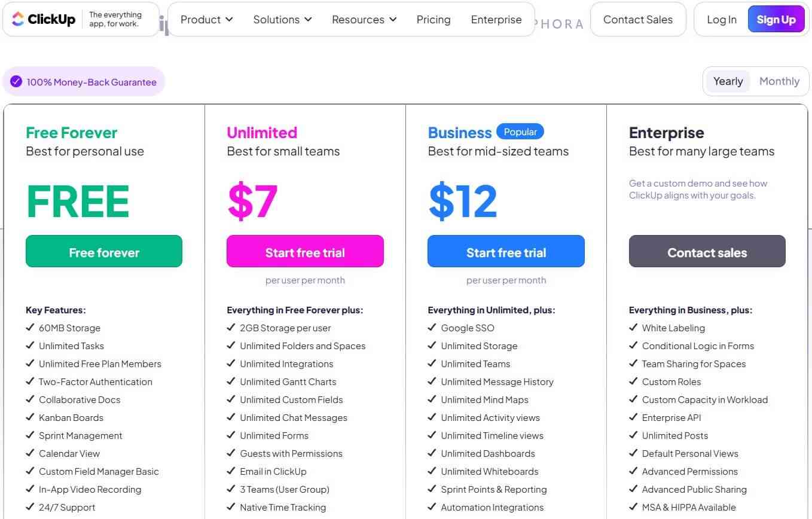
Task: Click the green Free forever button
Action: coord(104,251)
